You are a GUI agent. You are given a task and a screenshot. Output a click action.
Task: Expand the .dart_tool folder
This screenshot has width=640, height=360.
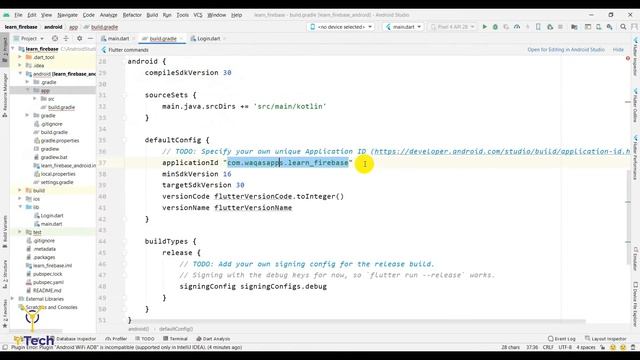[20, 57]
